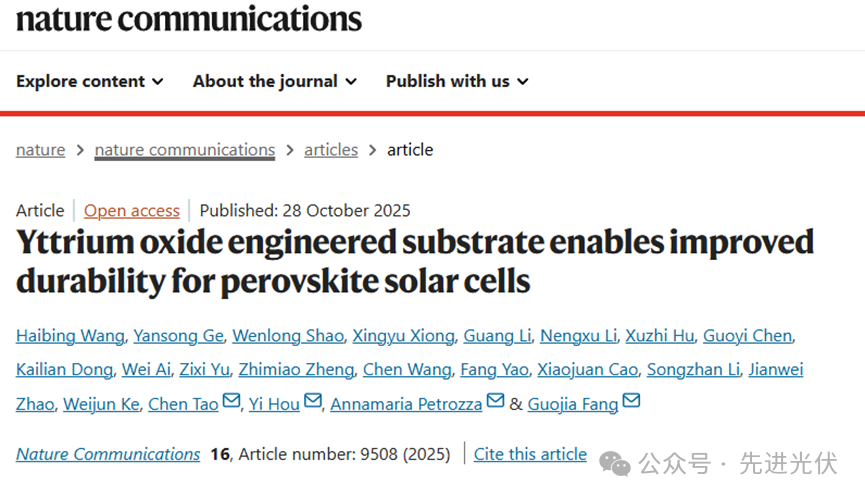This screenshot has width=865, height=498.
Task: Click envelope icon after Annamaria Petrozza
Action: 495,402
